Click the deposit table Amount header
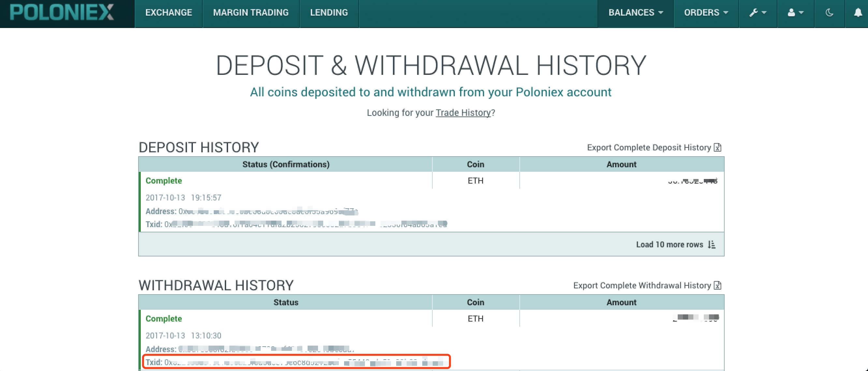Viewport: 868px width, 371px height. click(x=621, y=164)
